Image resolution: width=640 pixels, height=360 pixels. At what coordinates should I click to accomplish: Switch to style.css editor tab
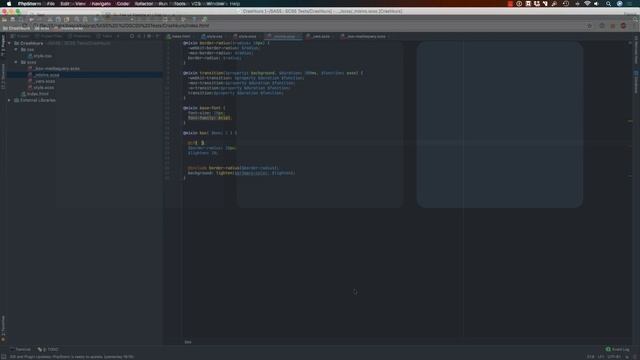click(x=213, y=36)
